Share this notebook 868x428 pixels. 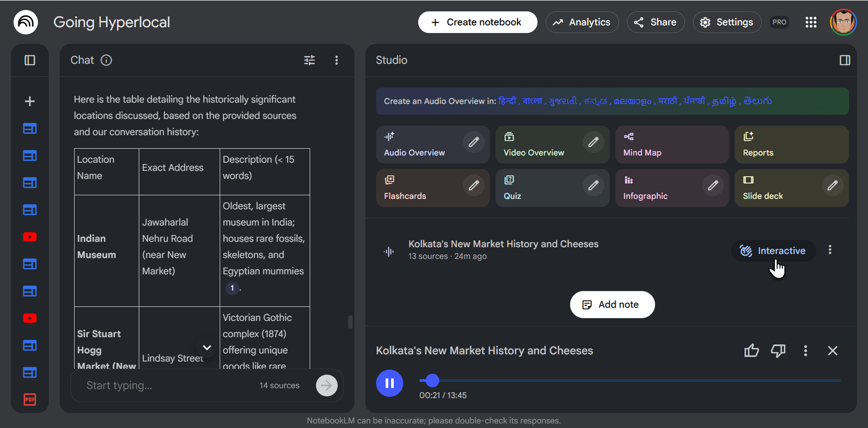point(655,22)
